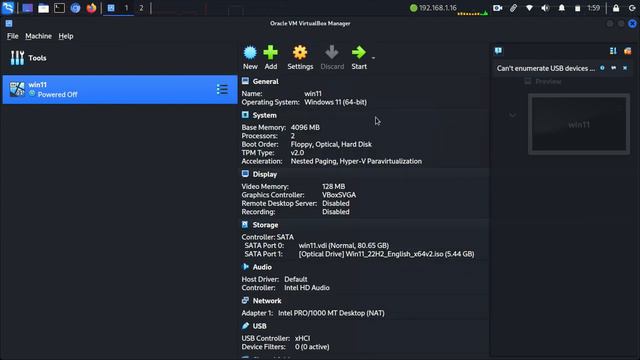Screen dimensions: 640x360
Task: Click the greyed Discard toolbar button
Action: [x=332, y=58]
